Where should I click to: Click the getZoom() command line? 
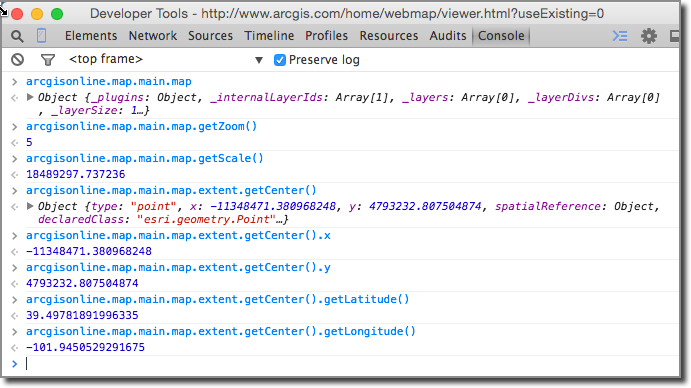(x=141, y=127)
